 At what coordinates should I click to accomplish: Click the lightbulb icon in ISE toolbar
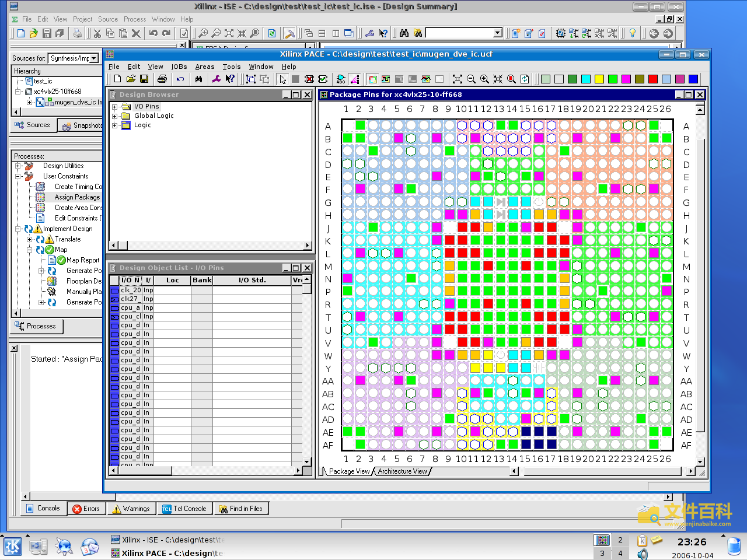(x=633, y=33)
